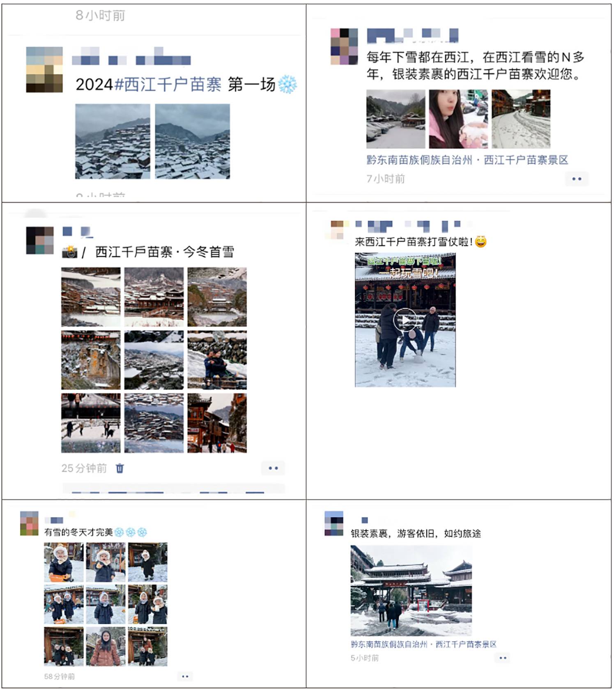
Task: View the second snowy village rooftop photo
Action: [x=192, y=141]
